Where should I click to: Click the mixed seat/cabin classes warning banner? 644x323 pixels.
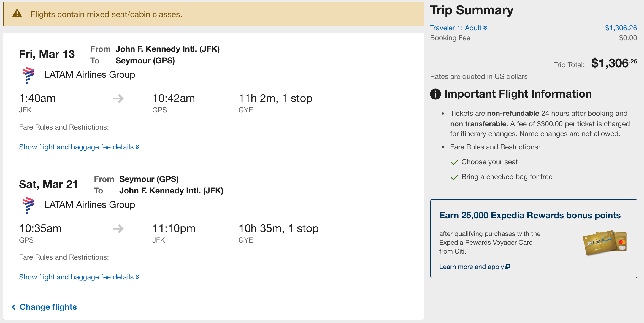click(x=213, y=14)
